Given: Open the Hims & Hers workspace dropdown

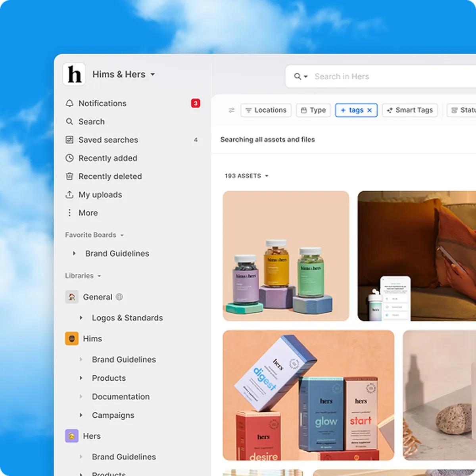Looking at the screenshot, I should coord(124,74).
